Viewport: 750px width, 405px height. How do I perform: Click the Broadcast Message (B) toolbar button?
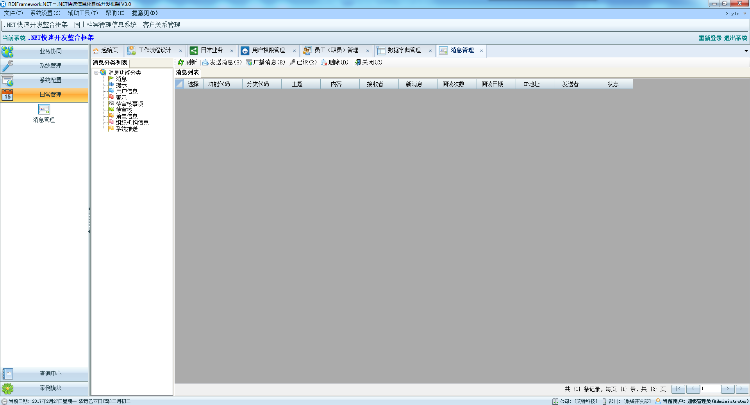pyautogui.click(x=265, y=62)
